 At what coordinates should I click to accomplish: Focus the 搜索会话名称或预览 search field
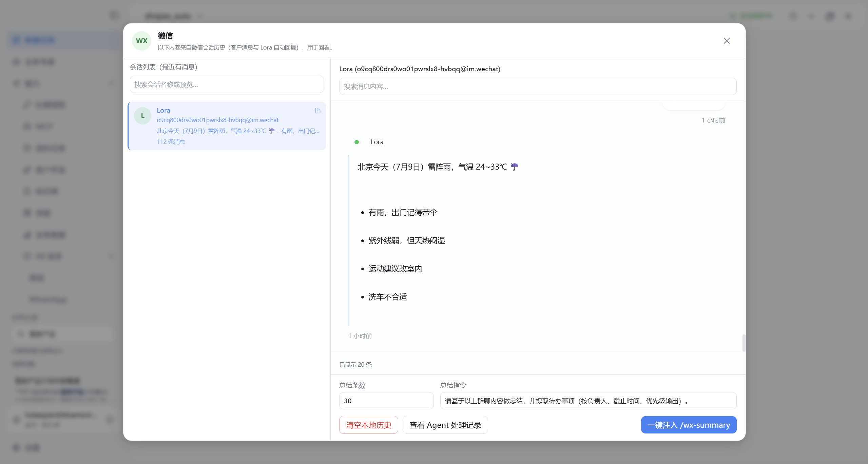click(x=227, y=84)
